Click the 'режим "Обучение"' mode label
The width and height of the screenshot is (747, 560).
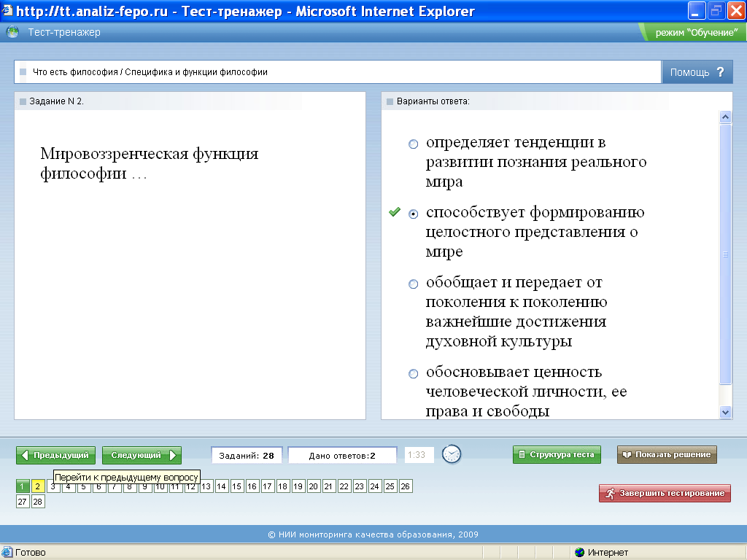coord(697,32)
